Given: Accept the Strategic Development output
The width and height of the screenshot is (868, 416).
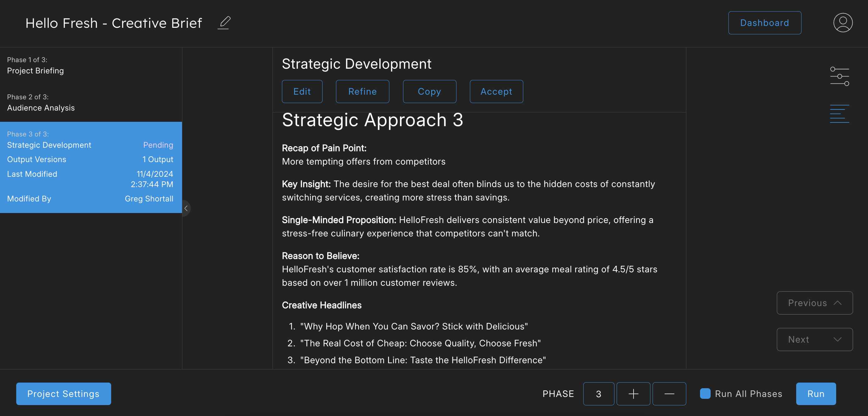Looking at the screenshot, I should [x=496, y=92].
